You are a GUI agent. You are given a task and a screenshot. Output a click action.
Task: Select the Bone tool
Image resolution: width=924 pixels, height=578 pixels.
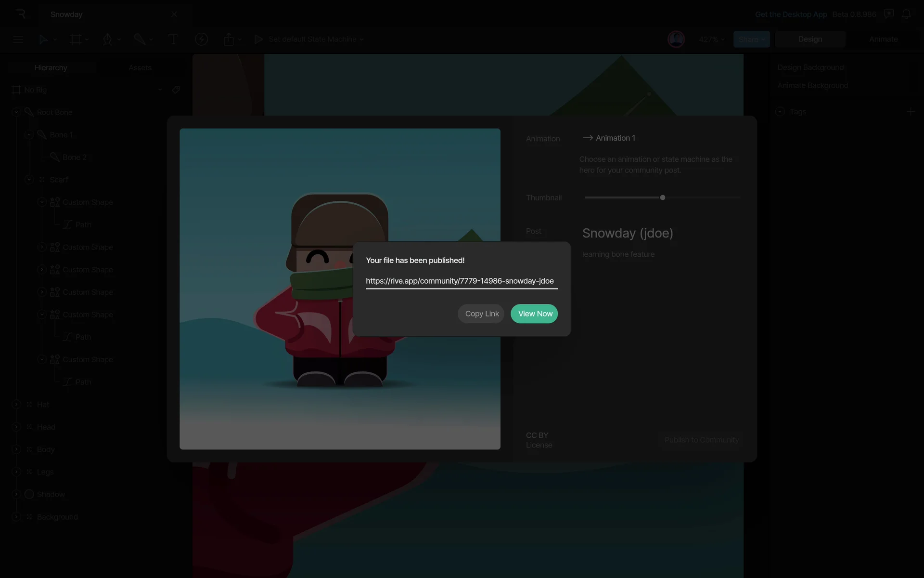coord(140,39)
